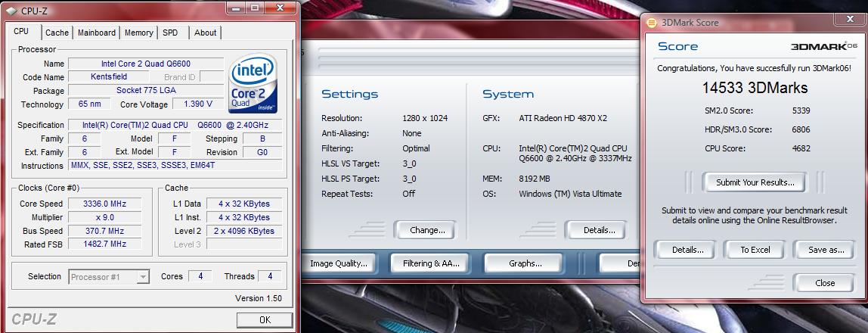Click the 3DMark Score title bar icon
The height and width of the screenshot is (333, 868).
[x=652, y=23]
